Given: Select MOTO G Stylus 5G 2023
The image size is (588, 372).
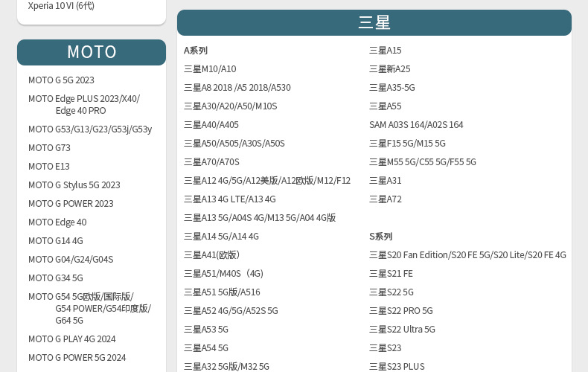Looking at the screenshot, I should [74, 185].
